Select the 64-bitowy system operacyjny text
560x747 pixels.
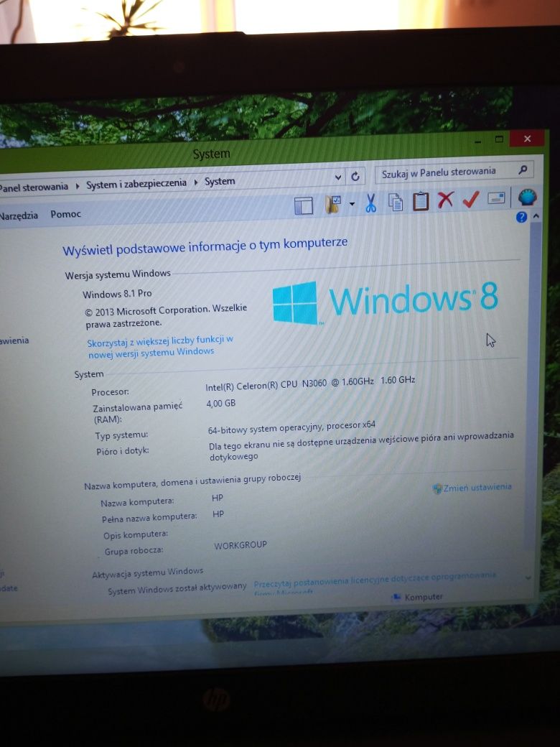pos(291,427)
